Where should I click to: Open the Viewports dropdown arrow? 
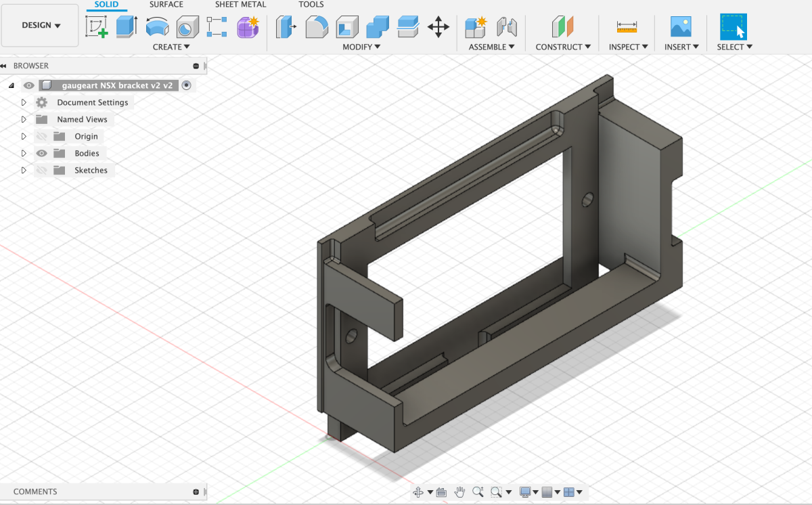tap(579, 492)
